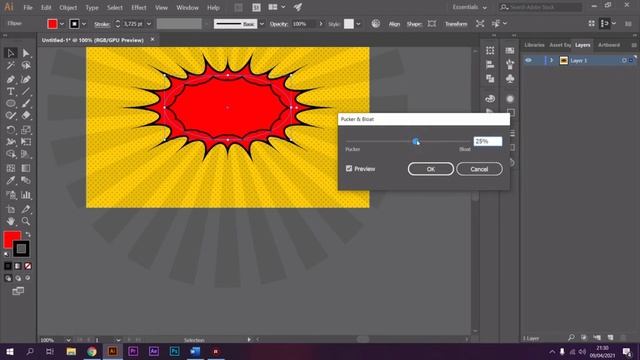Screen dimensions: 640x360
Task: Open the brush definition Basic dropdown
Action: [x=262, y=24]
